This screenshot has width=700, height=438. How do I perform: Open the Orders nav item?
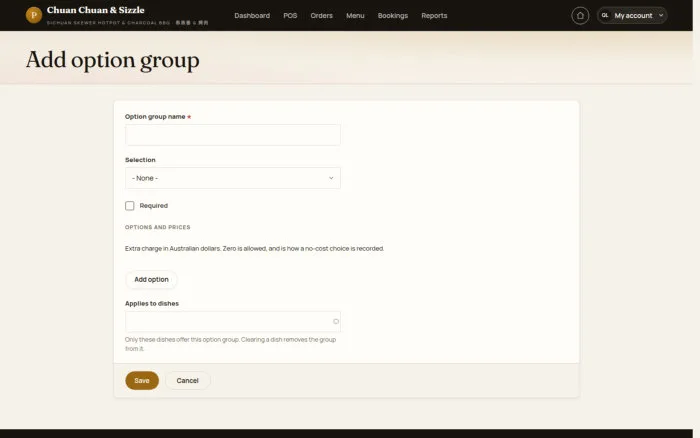[x=321, y=16]
